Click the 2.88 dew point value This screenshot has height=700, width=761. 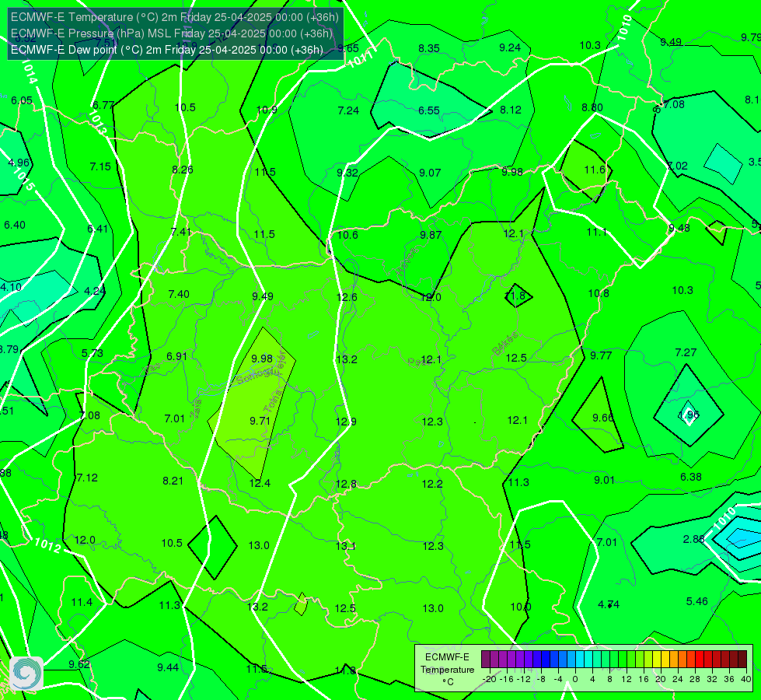(x=693, y=539)
